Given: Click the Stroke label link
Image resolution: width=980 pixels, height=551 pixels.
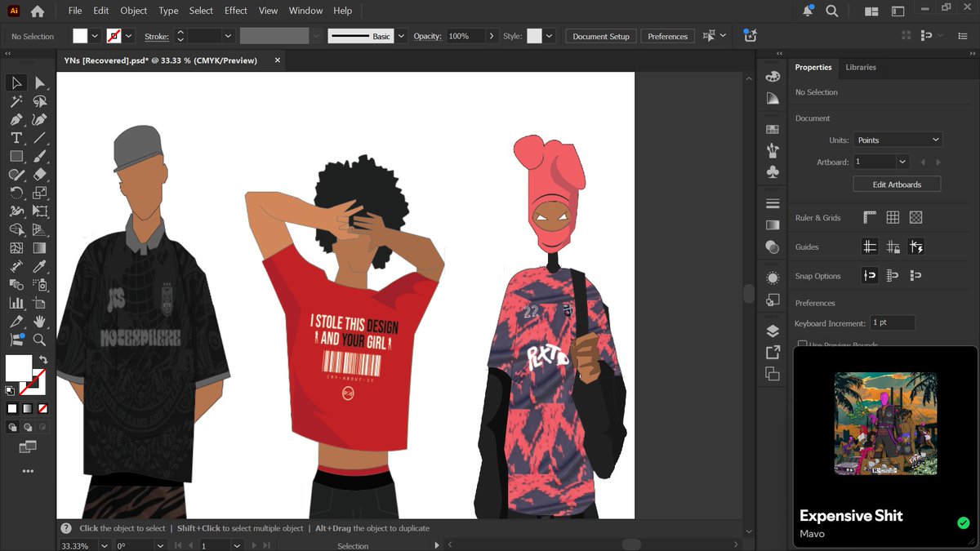Looking at the screenshot, I should 156,37.
